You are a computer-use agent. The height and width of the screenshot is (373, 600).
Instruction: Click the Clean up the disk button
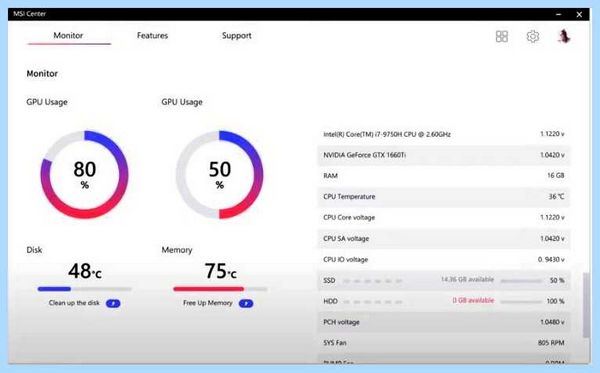click(x=113, y=303)
